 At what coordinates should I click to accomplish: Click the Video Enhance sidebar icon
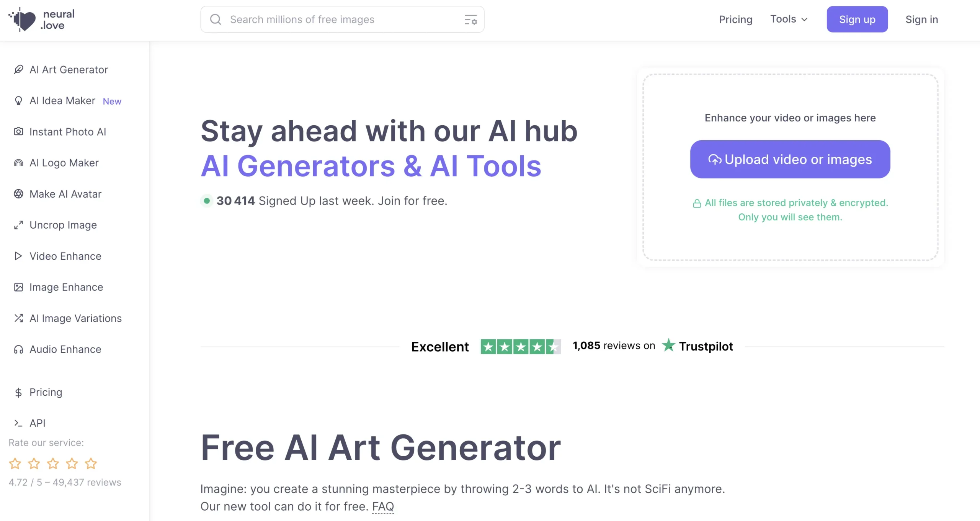(x=18, y=256)
